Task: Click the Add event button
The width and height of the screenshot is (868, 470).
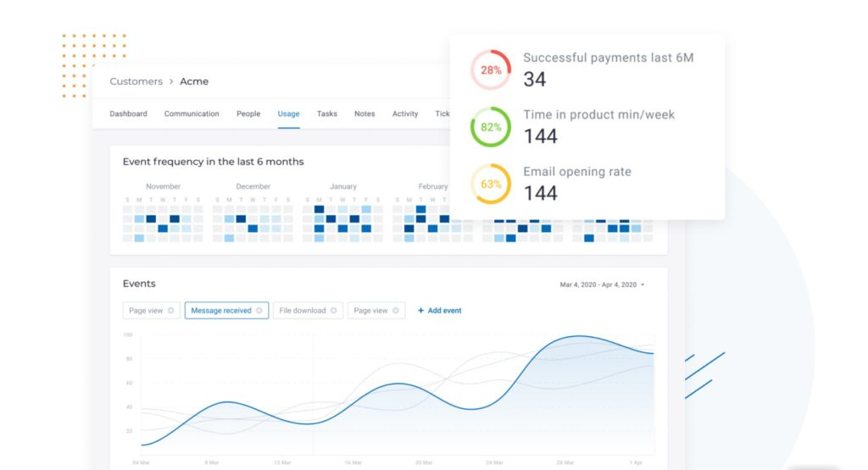Action: 440,311
